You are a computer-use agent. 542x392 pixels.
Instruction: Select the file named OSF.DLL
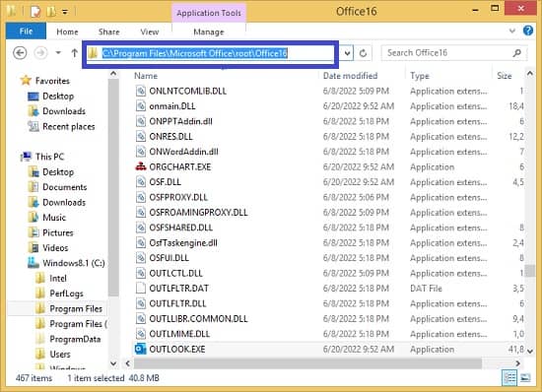(165, 182)
